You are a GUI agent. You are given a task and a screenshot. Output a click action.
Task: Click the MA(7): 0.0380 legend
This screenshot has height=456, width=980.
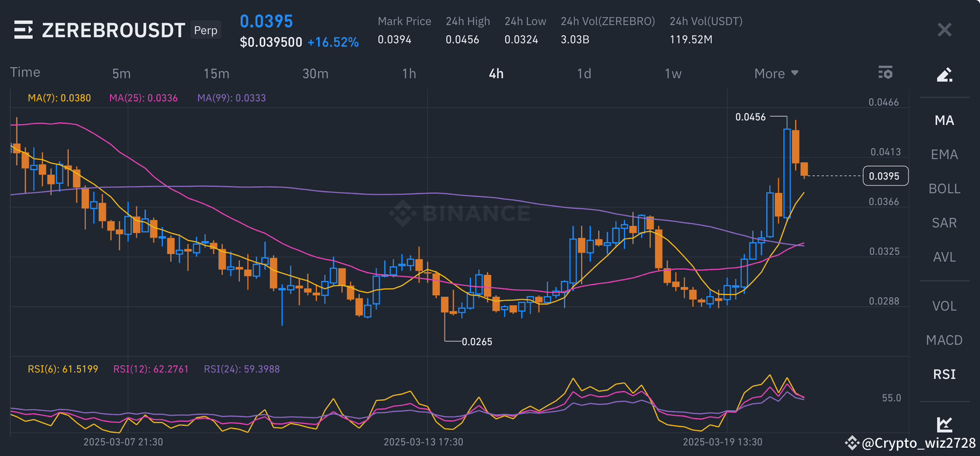pyautogui.click(x=59, y=98)
